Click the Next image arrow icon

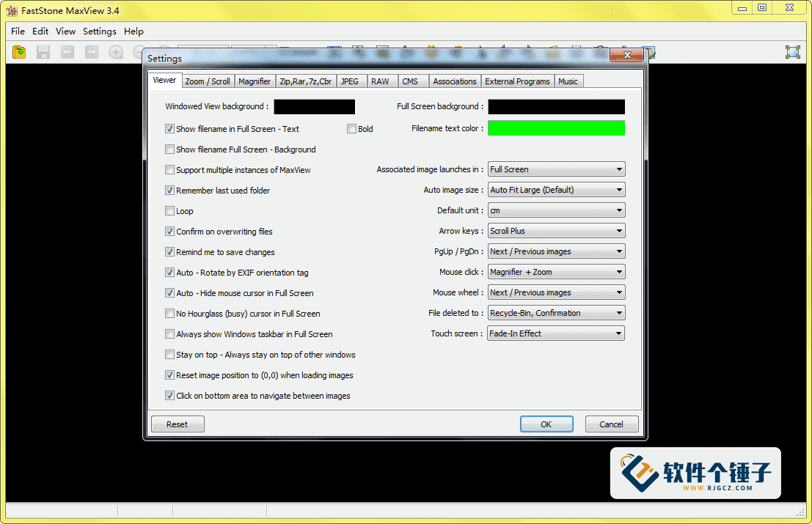coord(92,52)
